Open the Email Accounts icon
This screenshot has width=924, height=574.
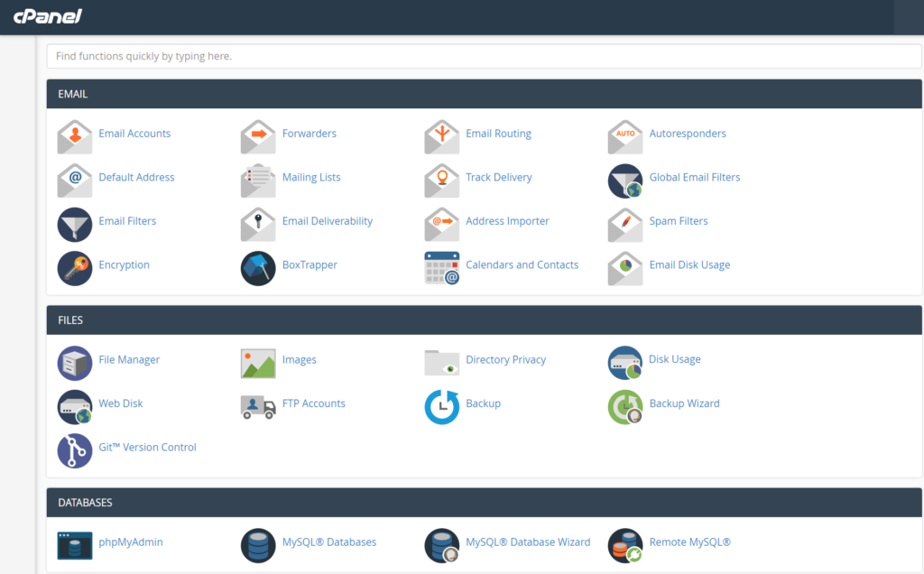74,137
